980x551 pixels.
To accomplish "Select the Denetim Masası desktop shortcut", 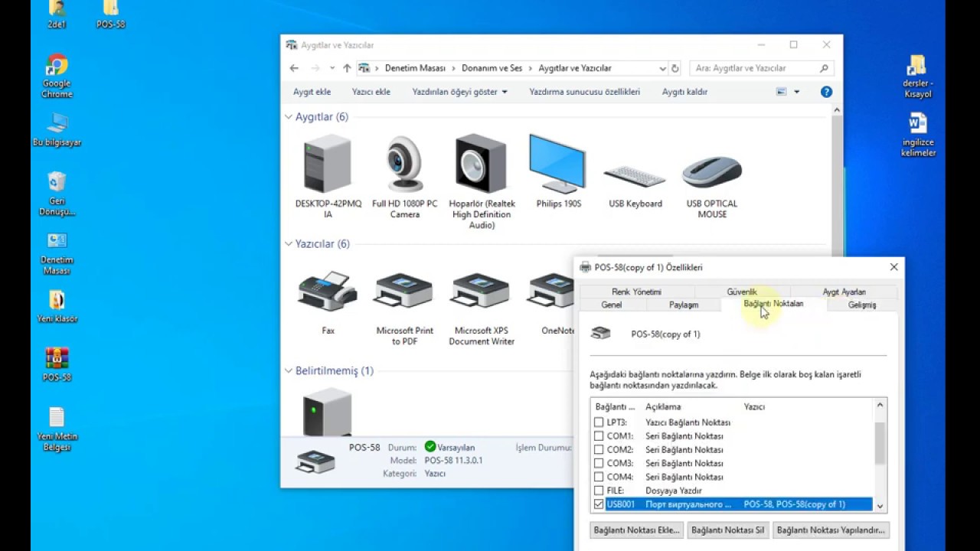I will coord(57,253).
